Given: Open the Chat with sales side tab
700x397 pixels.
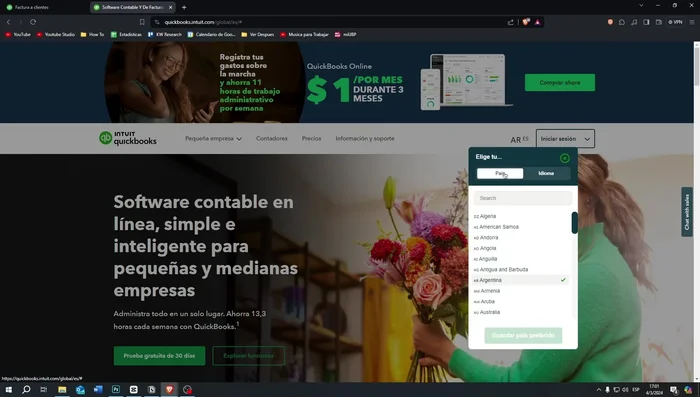Looking at the screenshot, I should pyautogui.click(x=687, y=212).
